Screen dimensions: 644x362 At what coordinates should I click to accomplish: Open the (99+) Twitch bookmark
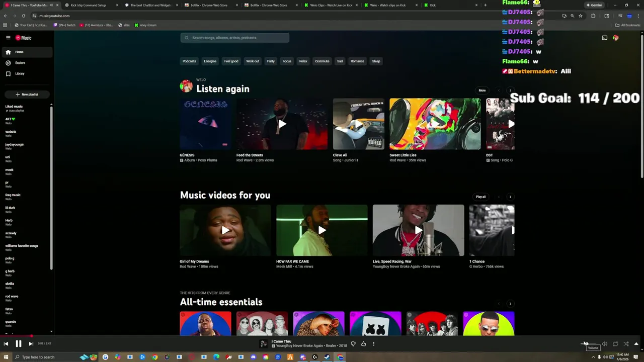65,25
